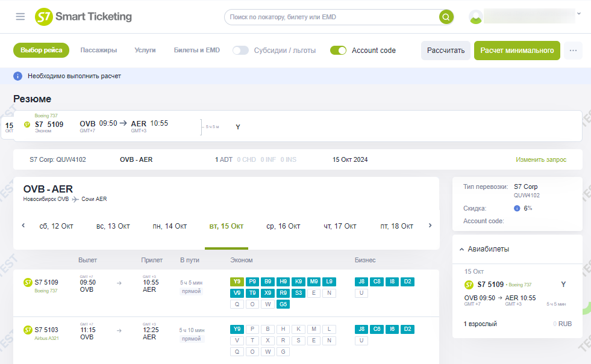The height and width of the screenshot is (364, 591).
Task: Collapse the Авиабилеты section
Action: coord(461,249)
